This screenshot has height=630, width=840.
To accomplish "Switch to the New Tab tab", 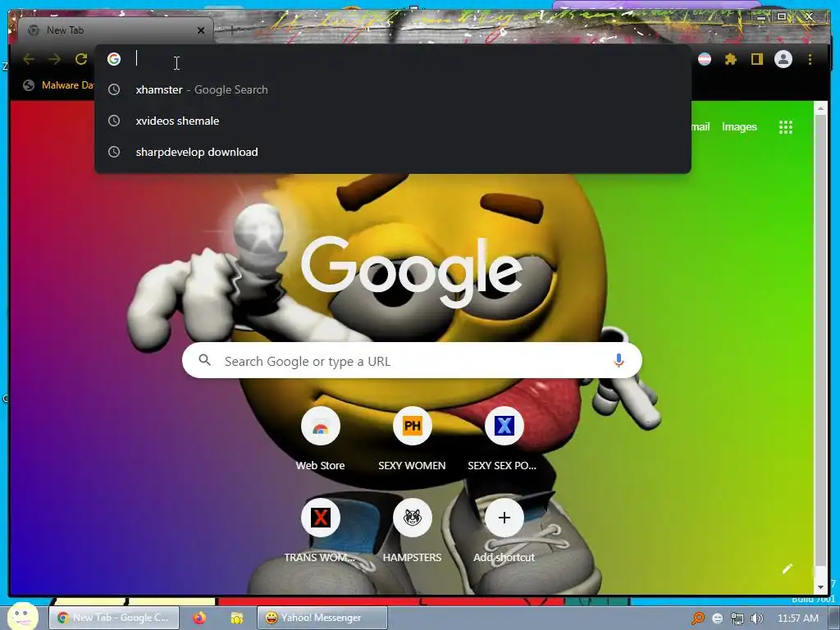I will pyautogui.click(x=116, y=30).
